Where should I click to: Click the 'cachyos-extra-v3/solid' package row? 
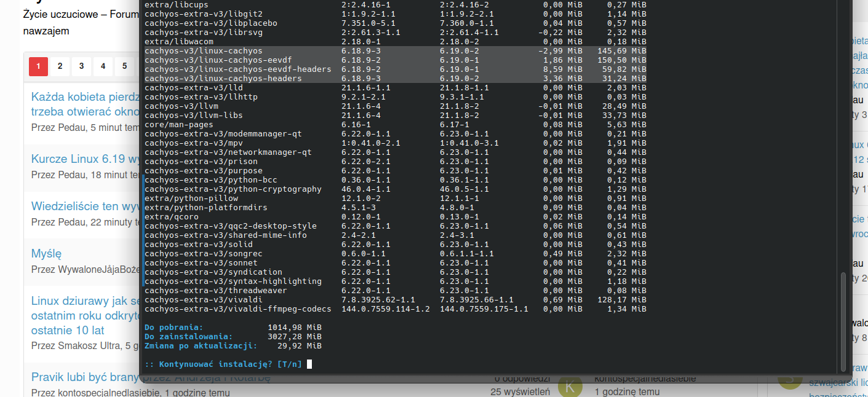point(396,245)
